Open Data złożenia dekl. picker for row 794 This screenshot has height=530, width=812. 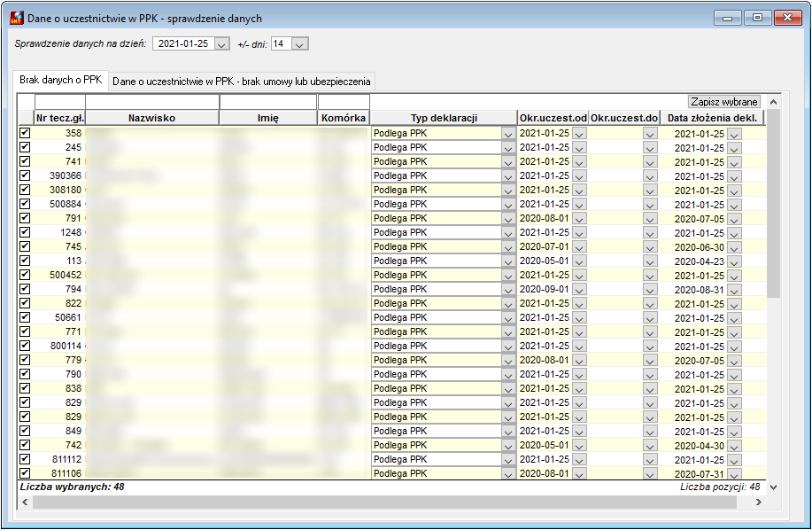coord(734,290)
